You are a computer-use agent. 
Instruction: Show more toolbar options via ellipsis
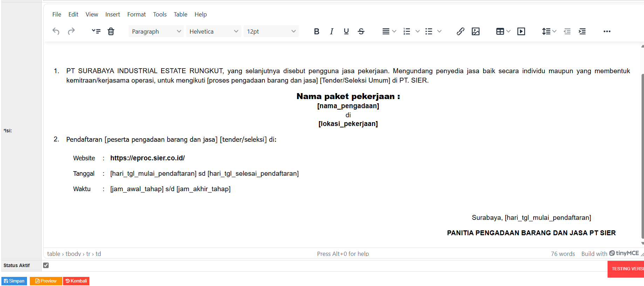(607, 32)
